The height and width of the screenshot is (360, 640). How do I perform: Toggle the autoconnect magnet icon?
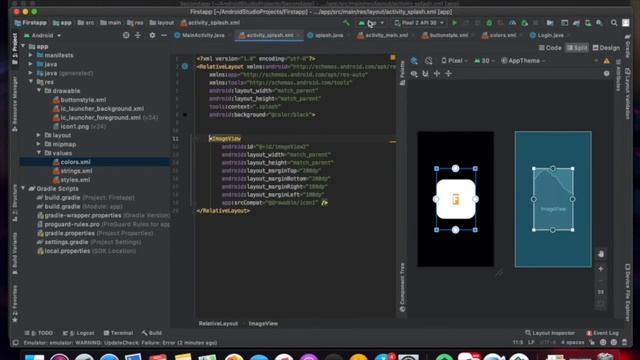(x=425, y=73)
